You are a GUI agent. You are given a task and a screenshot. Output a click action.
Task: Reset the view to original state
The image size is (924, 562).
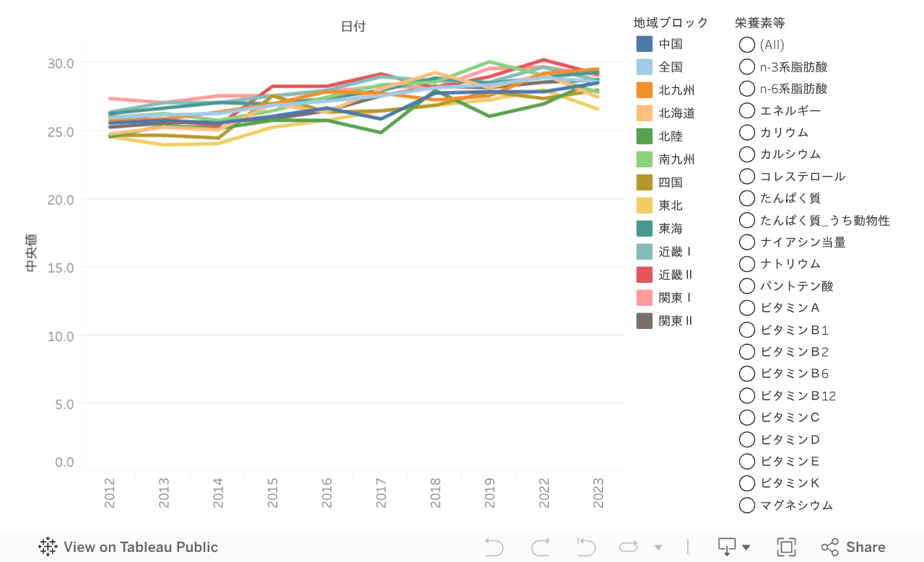click(586, 547)
